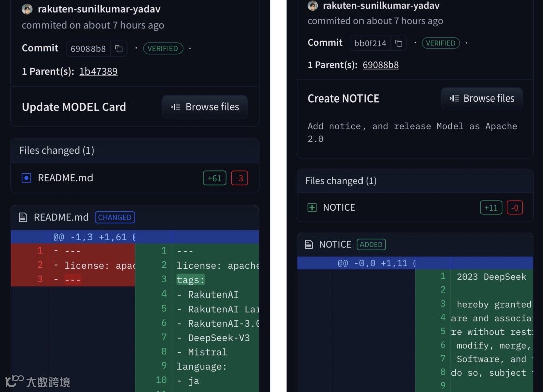Click the +61 additions badge
Image resolution: width=543 pixels, height=392 pixels.
214,178
